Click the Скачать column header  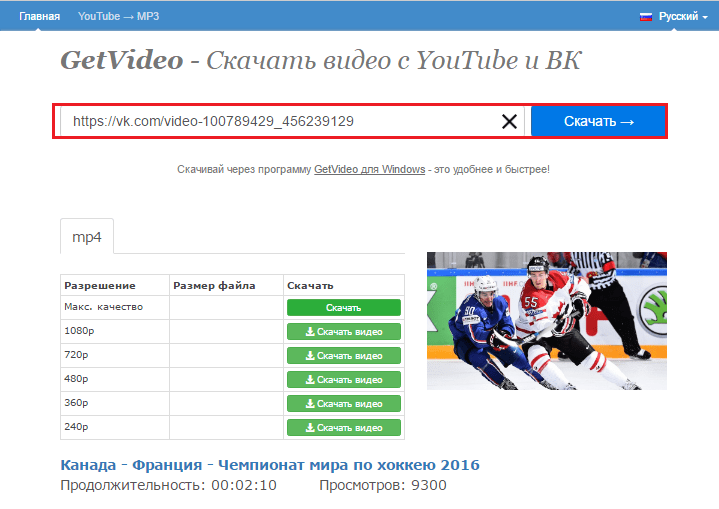click(310, 286)
